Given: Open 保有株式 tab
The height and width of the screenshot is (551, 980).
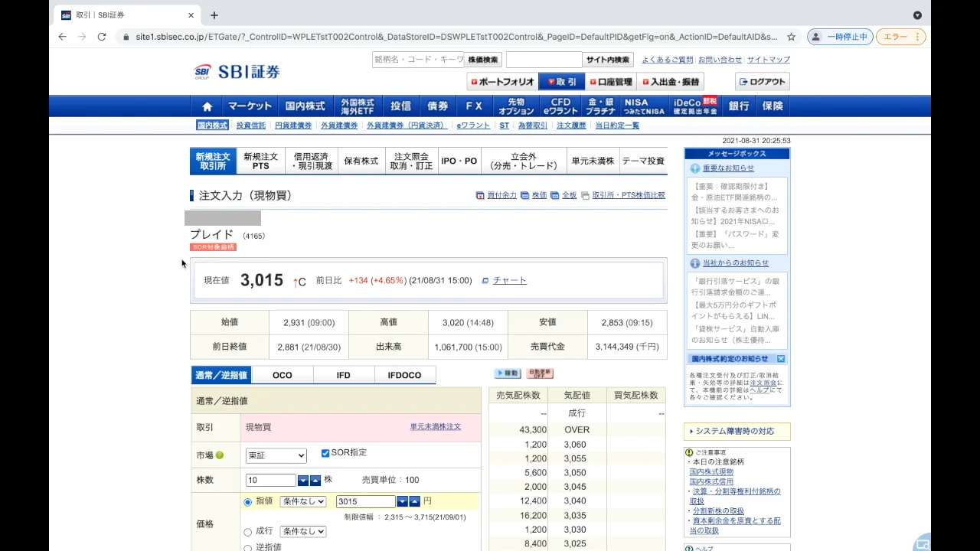Looking at the screenshot, I should 361,161.
